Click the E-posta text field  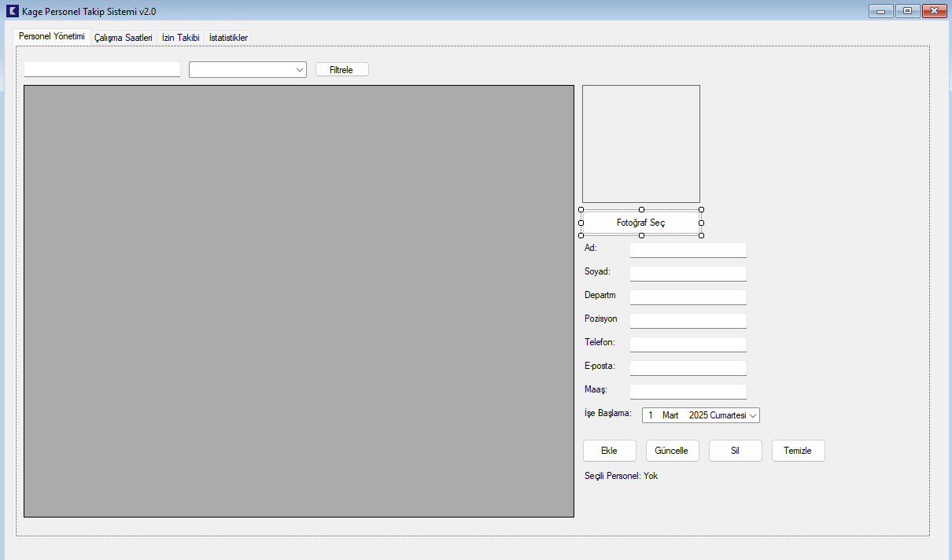688,368
